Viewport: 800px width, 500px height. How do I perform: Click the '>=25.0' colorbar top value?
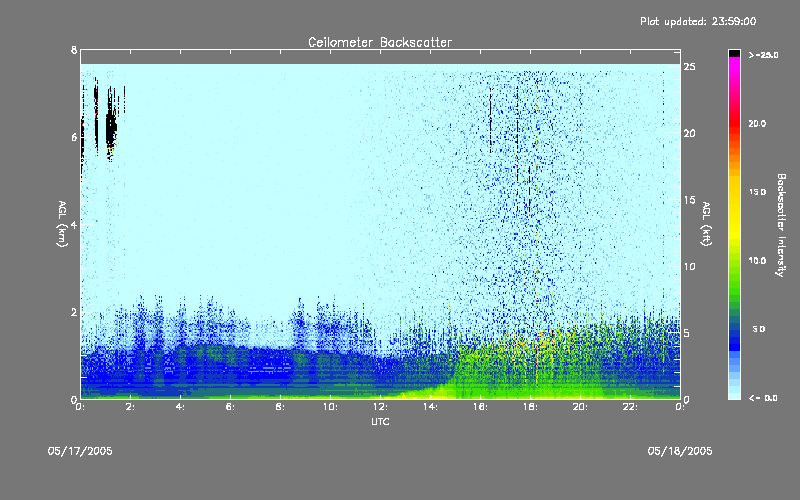[764, 55]
